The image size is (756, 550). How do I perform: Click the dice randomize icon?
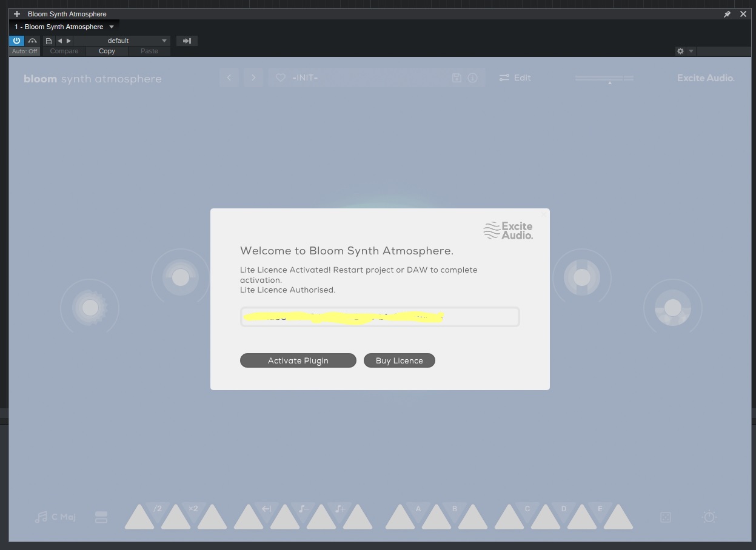click(666, 517)
